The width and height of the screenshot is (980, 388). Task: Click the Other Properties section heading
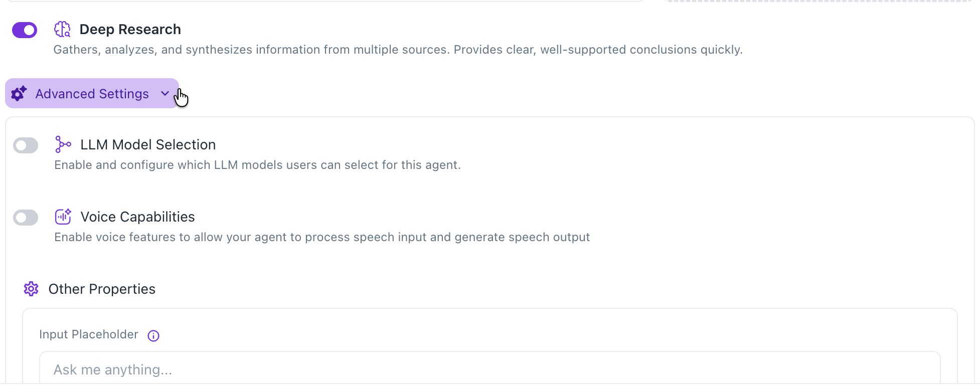click(x=102, y=289)
